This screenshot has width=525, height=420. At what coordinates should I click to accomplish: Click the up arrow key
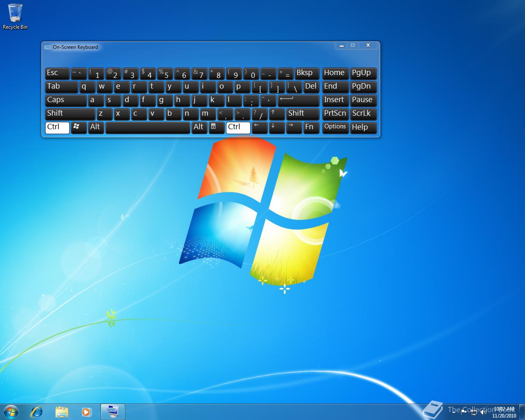point(277,114)
